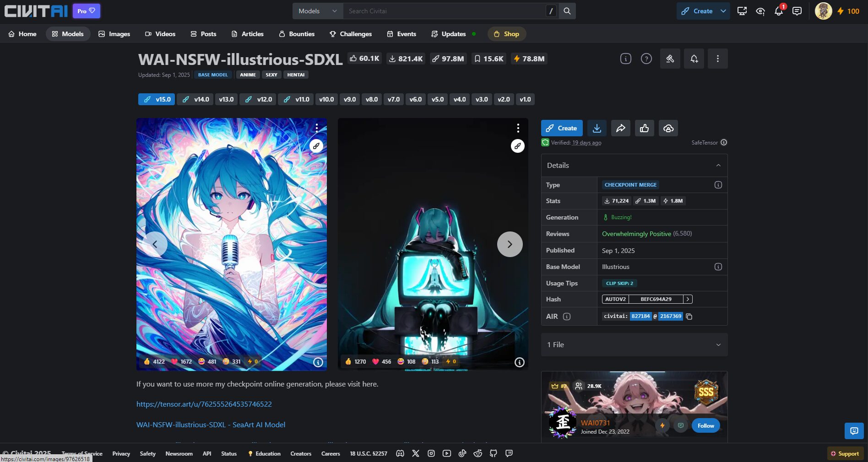This screenshot has height=462, width=868.
Task: Open the search magnifier button
Action: pyautogui.click(x=567, y=11)
